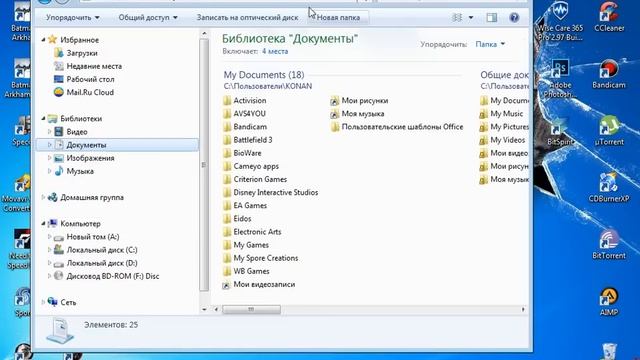Open the CDBurnerXP desktop icon

(x=609, y=187)
